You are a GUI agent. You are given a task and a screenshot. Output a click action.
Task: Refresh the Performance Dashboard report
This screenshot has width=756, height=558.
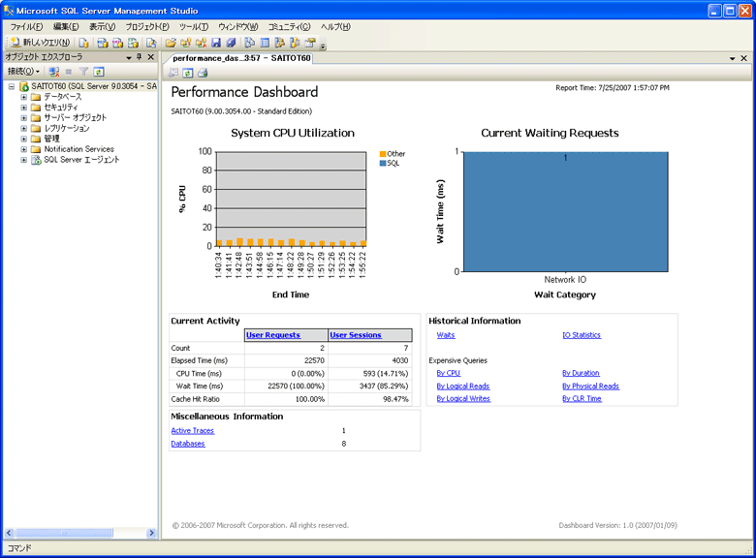pos(188,73)
